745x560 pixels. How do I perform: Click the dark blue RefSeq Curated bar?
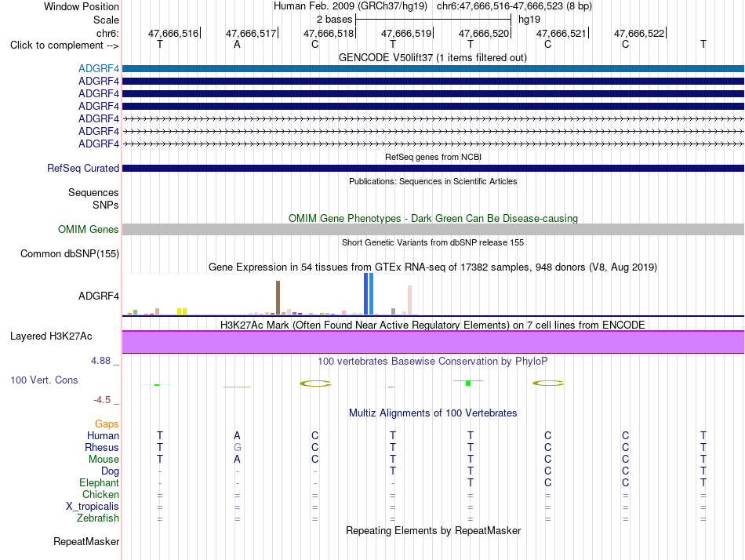pos(434,169)
